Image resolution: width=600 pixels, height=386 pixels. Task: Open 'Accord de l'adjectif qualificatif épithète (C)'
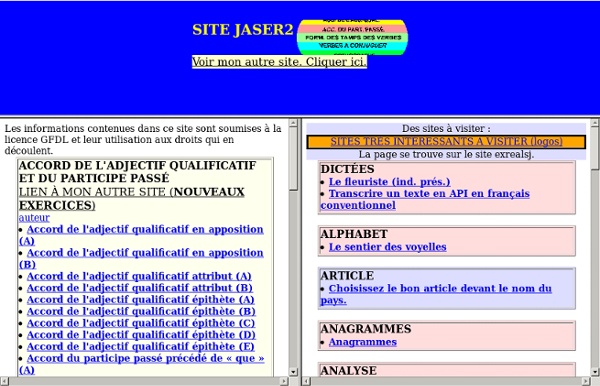(x=141, y=323)
